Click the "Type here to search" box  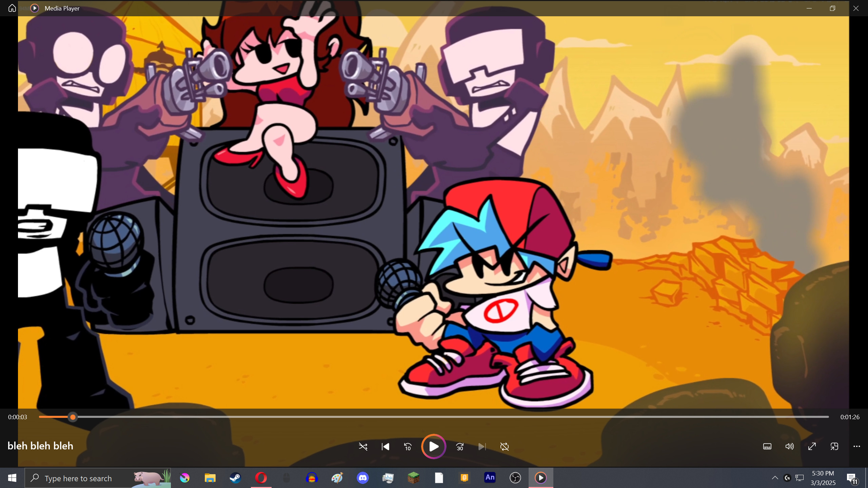click(x=98, y=478)
